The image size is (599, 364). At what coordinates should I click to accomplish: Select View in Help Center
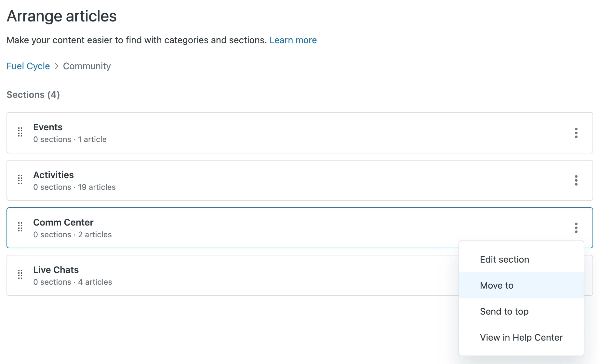coord(521,337)
